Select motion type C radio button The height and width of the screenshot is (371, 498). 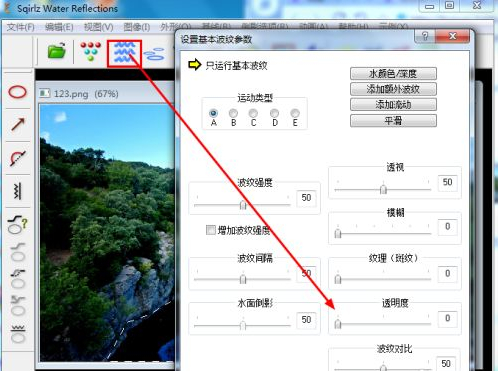click(x=253, y=113)
